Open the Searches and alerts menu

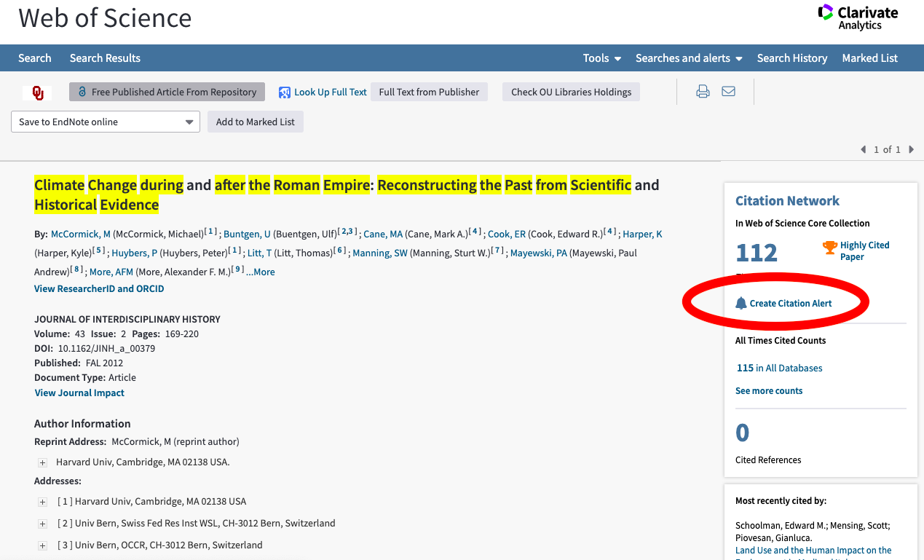click(688, 58)
